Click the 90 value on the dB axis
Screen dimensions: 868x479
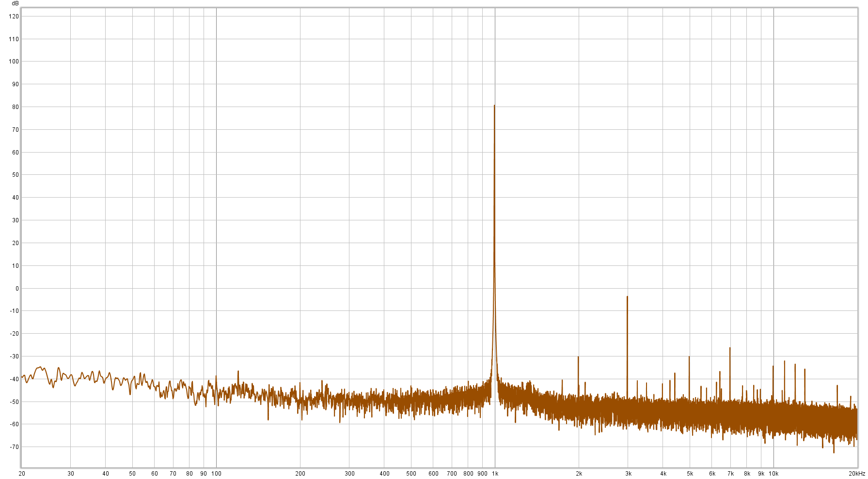(16, 84)
